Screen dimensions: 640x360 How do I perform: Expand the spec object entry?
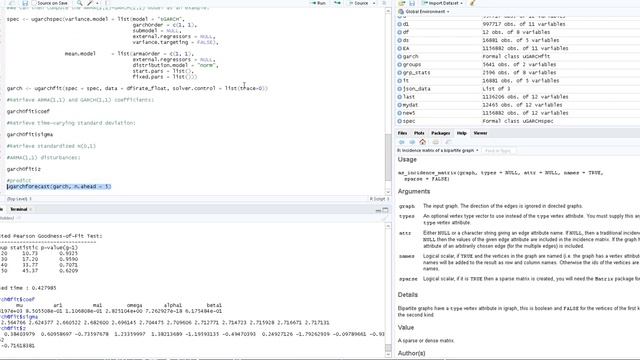pos(400,121)
